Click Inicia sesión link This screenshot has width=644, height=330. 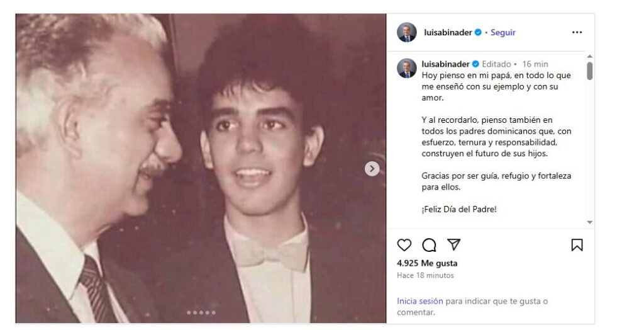[419, 301]
